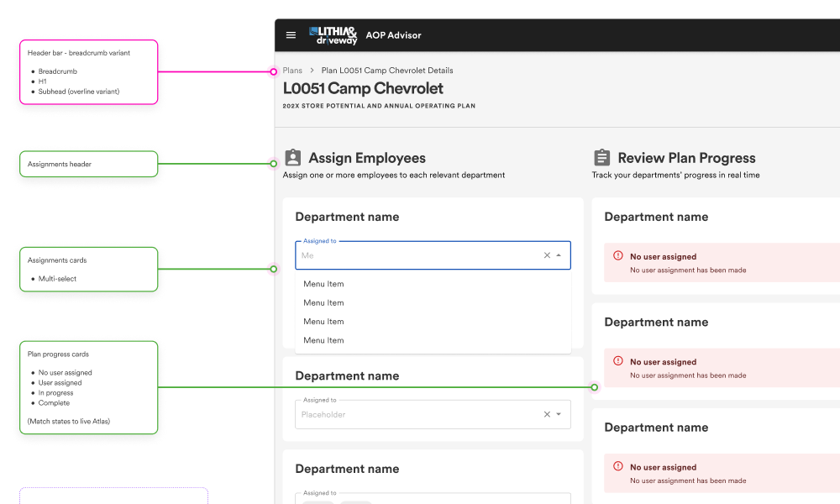Clear the "Me" assignment with the X icon

(x=547, y=255)
